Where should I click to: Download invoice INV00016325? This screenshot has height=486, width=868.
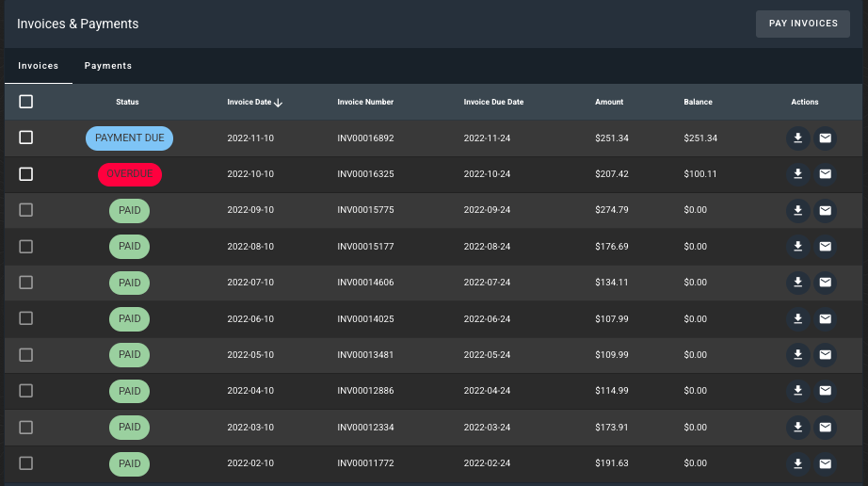(x=797, y=174)
